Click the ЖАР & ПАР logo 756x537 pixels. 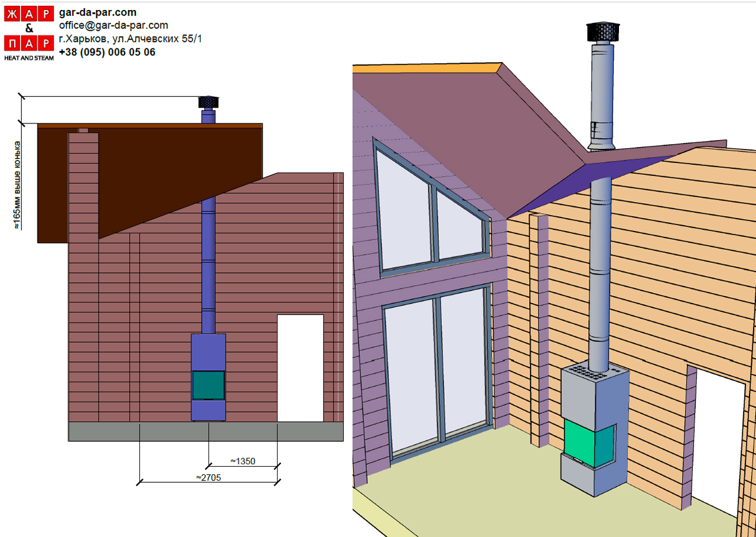click(x=29, y=30)
